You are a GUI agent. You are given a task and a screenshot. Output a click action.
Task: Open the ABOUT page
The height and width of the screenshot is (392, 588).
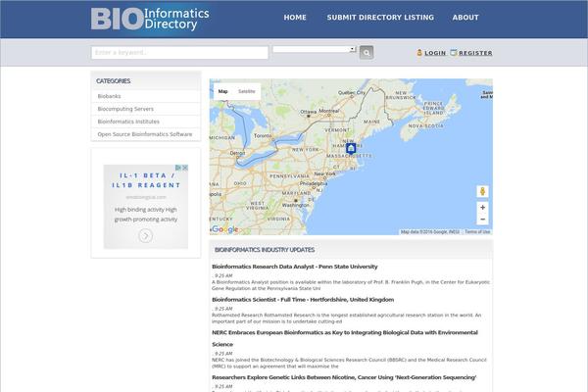pos(465,18)
